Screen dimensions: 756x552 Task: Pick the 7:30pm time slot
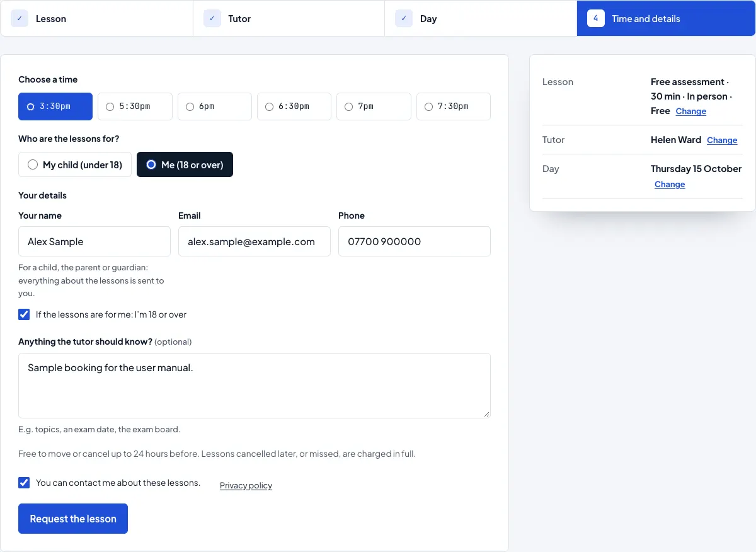coord(454,106)
